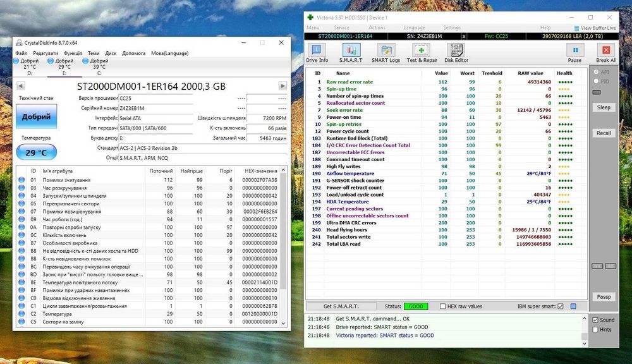632x364 pixels.
Task: Open the Редагувати menu
Action: [46, 53]
